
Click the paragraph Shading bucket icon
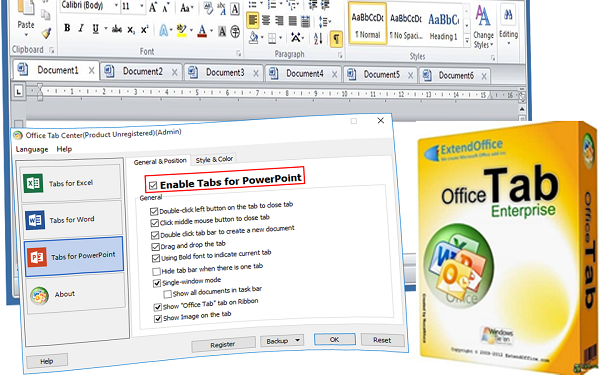(x=253, y=37)
